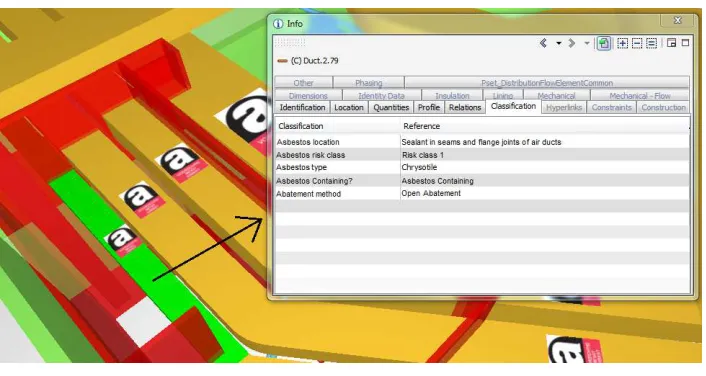This screenshot has height=376, width=706.
Task: Select the active Classification tab
Action: tap(513, 106)
